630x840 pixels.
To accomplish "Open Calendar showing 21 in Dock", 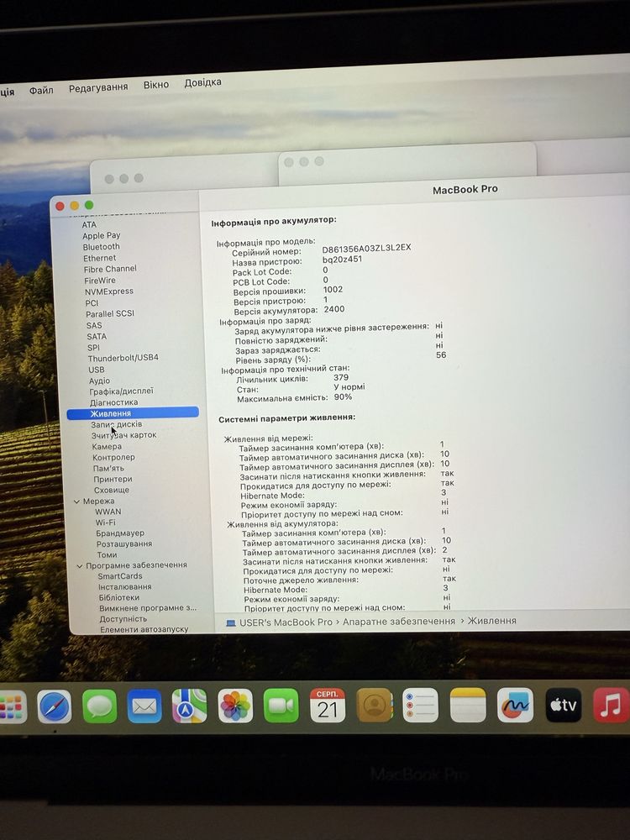I will [x=328, y=706].
